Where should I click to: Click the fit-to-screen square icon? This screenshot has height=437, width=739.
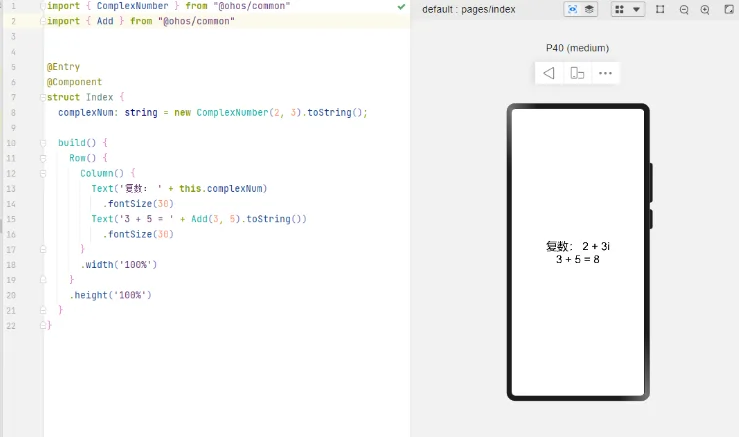click(x=660, y=9)
